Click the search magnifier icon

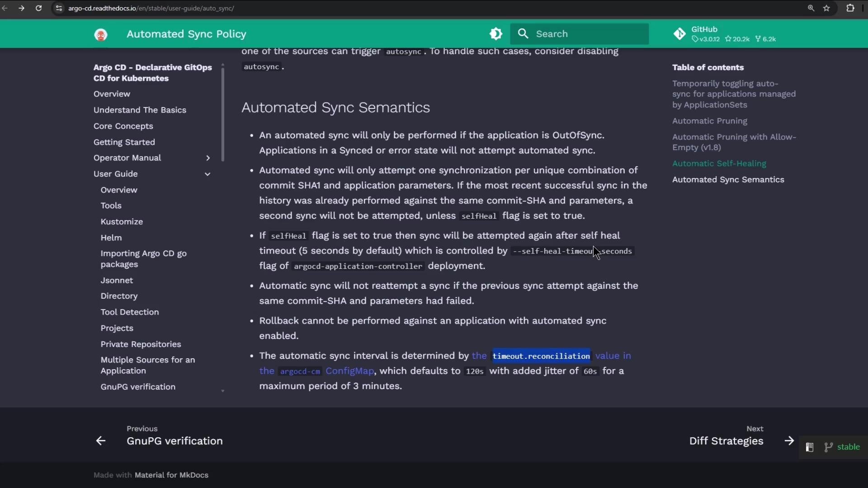523,34
